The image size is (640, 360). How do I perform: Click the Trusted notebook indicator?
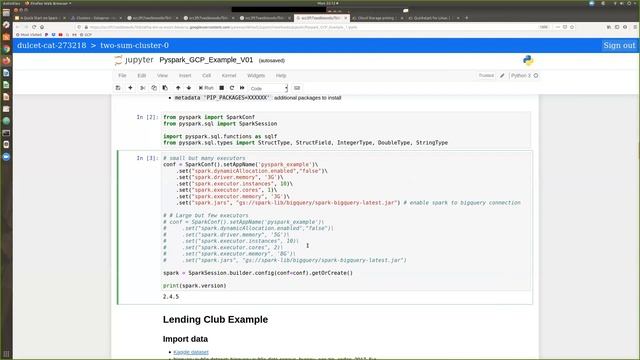(486, 76)
